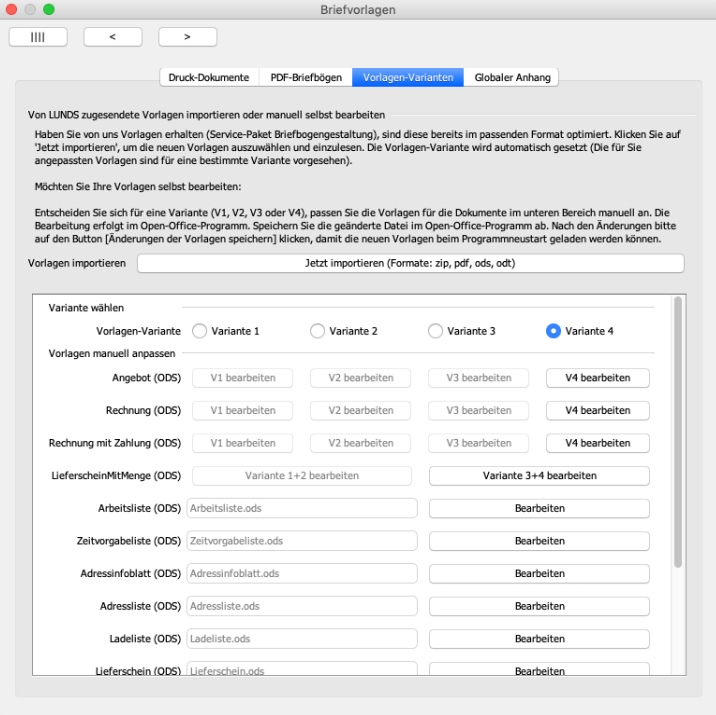Image resolution: width=716 pixels, height=715 pixels.
Task: Click V4 bearbeiten for Rechnung mit Zahlung
Action: pos(598,443)
